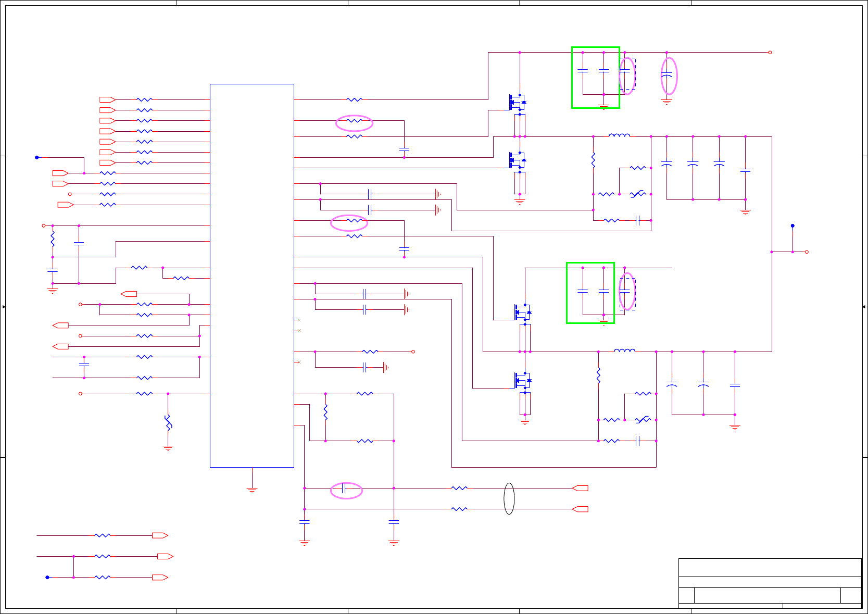Click the dashed-outline capacitor beside upper green box
The height and width of the screenshot is (614, 868).
pos(627,73)
